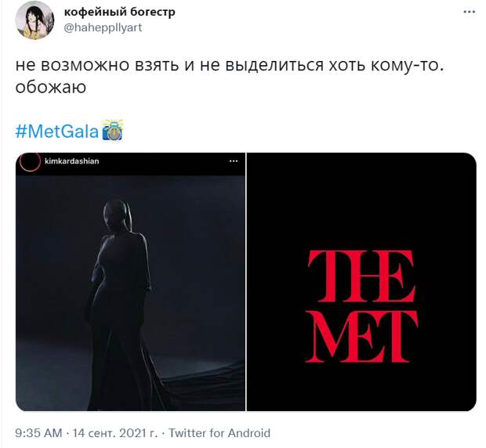Open the кофейный богестр display name

tap(119, 12)
